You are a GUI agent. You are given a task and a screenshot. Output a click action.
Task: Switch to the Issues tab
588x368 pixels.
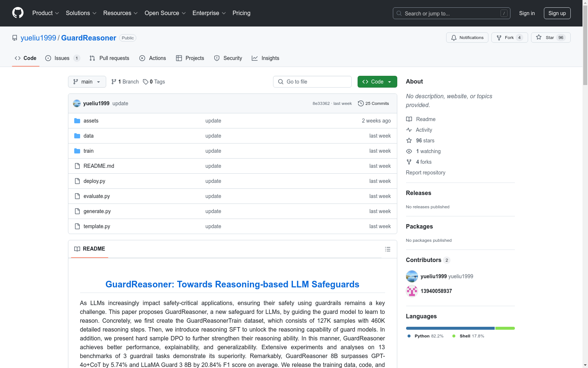coord(62,58)
